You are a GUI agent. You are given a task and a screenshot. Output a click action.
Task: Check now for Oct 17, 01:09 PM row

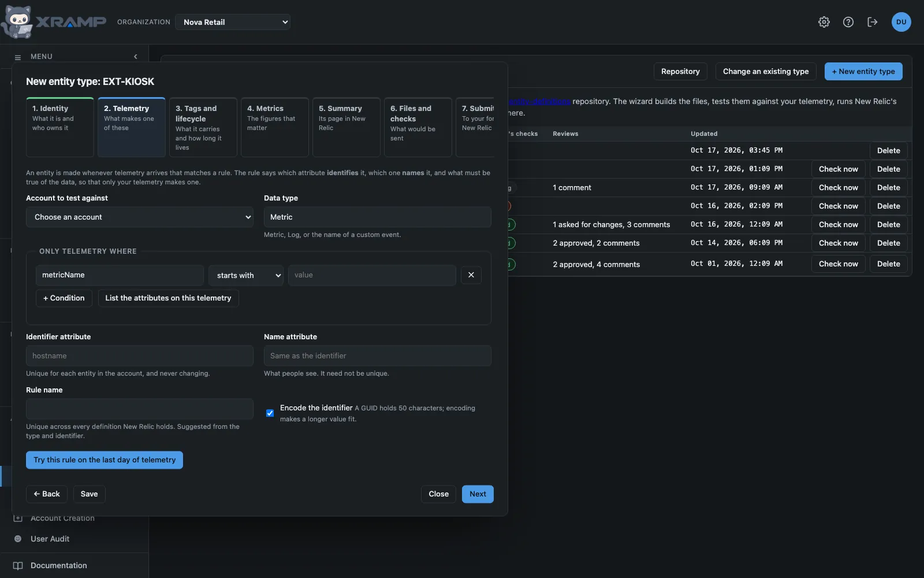tap(839, 169)
